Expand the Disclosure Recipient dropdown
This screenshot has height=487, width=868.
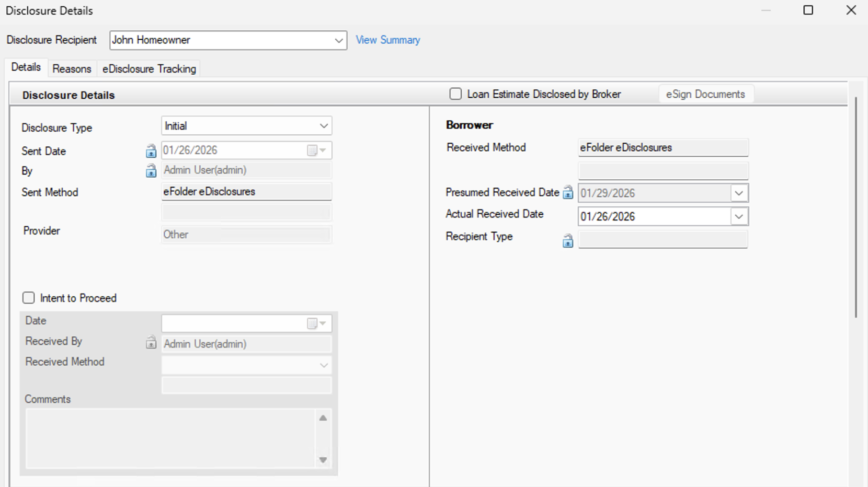(338, 40)
